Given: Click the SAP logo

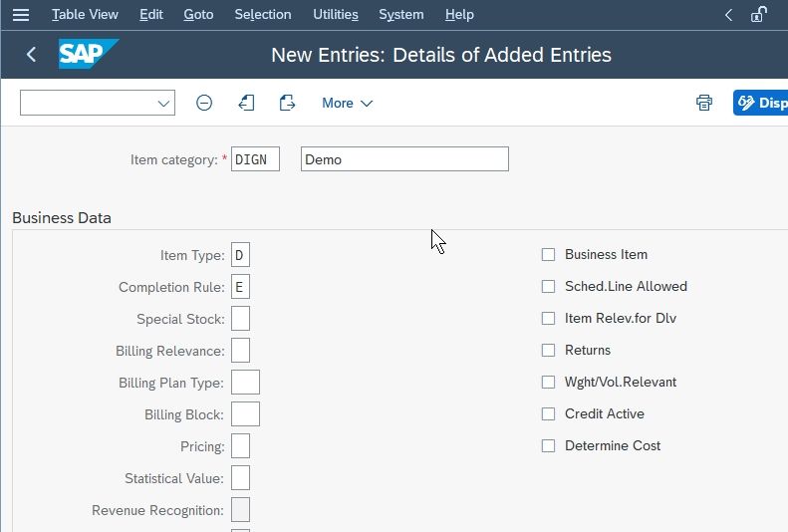Looking at the screenshot, I should pos(89,54).
